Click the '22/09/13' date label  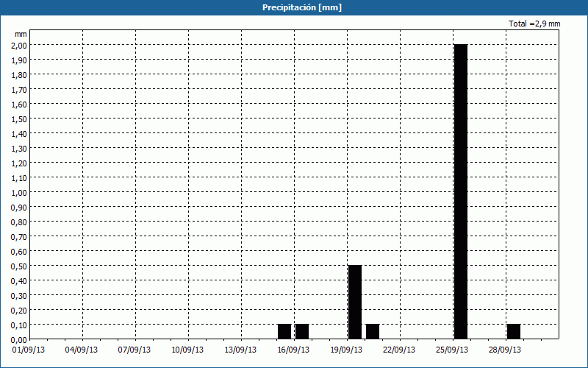click(x=398, y=350)
